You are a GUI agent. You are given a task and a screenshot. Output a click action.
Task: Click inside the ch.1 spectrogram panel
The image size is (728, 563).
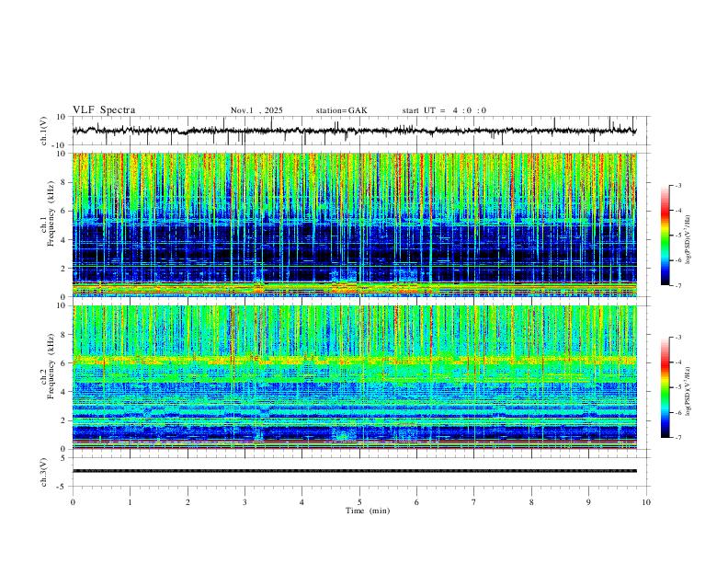click(x=354, y=224)
